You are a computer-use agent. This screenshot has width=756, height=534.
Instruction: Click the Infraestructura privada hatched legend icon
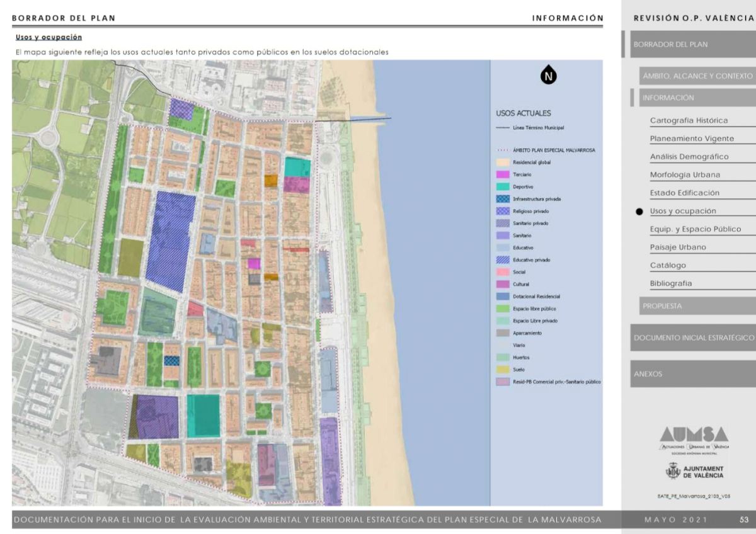504,199
